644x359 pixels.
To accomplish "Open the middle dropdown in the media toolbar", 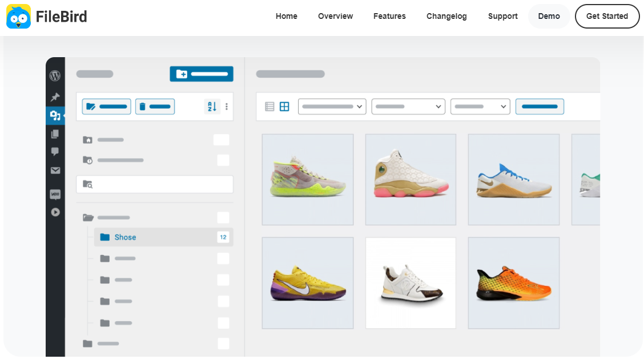I will [408, 106].
